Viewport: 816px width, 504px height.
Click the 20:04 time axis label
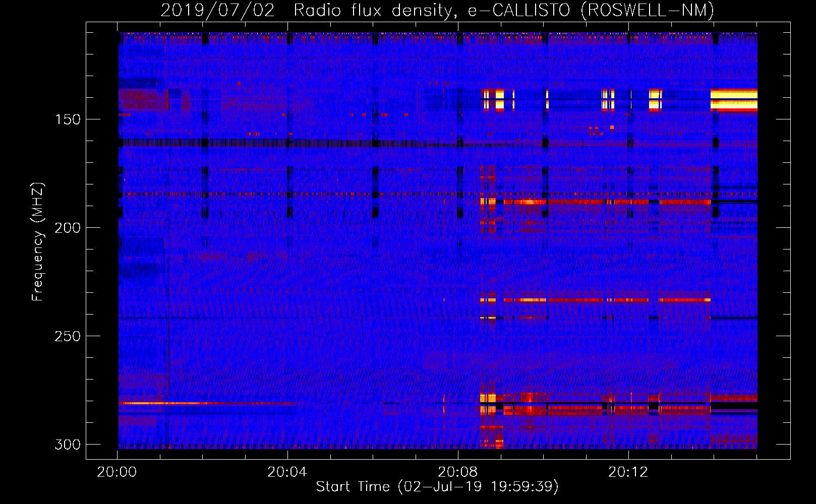(x=287, y=472)
